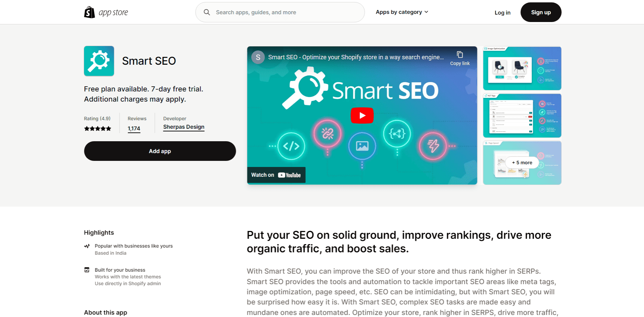Click the Reviews label

137,119
